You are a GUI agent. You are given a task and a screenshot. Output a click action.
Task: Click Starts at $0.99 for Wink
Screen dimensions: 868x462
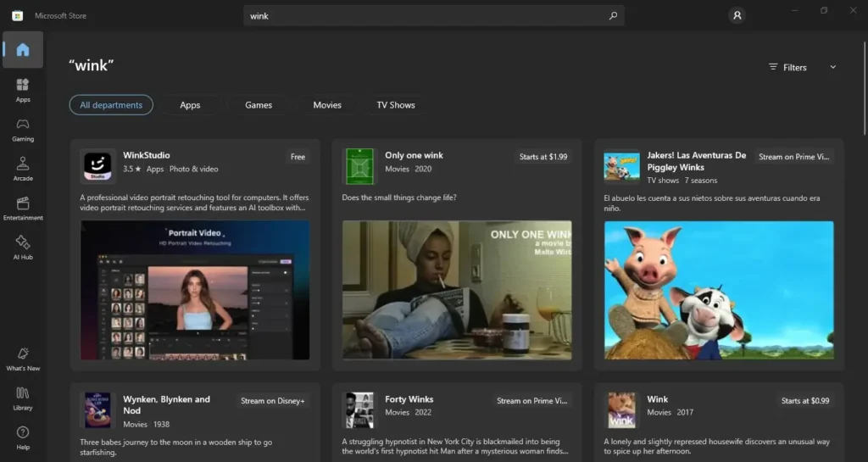coord(805,401)
